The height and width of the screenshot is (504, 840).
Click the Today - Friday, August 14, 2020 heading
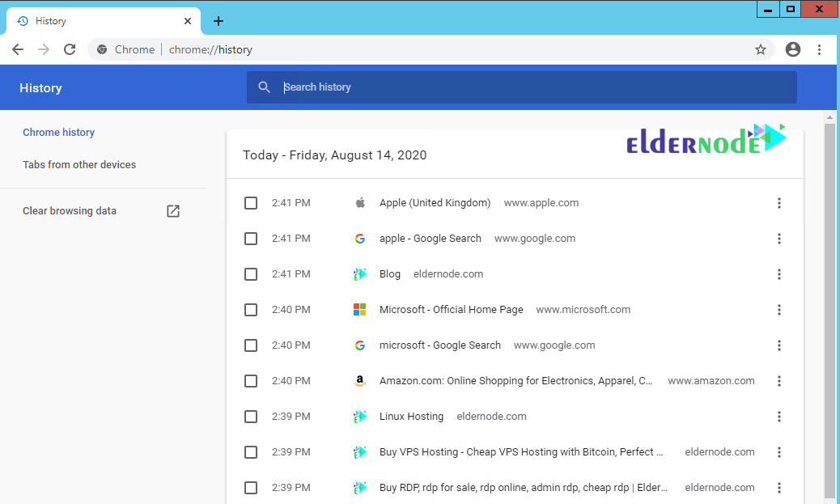[335, 155]
